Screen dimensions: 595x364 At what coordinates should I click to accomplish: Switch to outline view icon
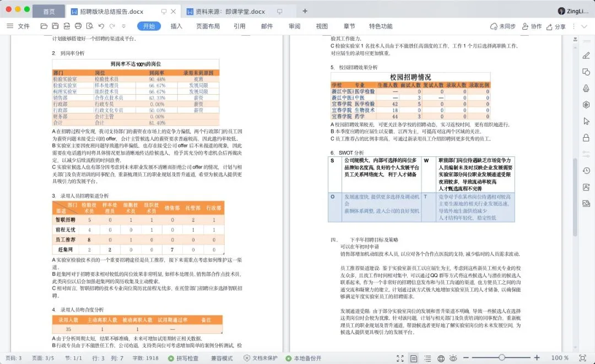[428, 358]
